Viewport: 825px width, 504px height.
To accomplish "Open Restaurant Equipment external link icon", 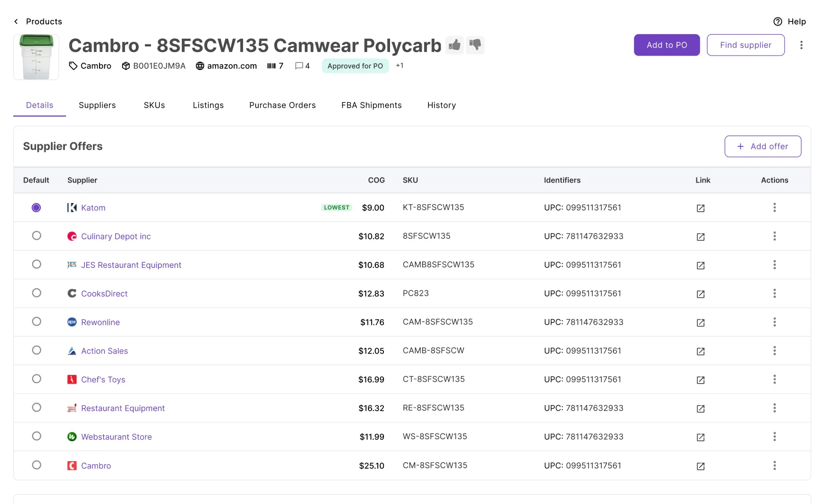I will click(700, 409).
